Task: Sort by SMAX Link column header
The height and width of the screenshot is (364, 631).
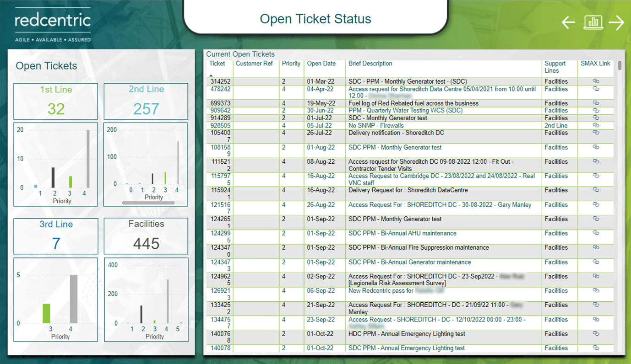Action: pyautogui.click(x=595, y=64)
